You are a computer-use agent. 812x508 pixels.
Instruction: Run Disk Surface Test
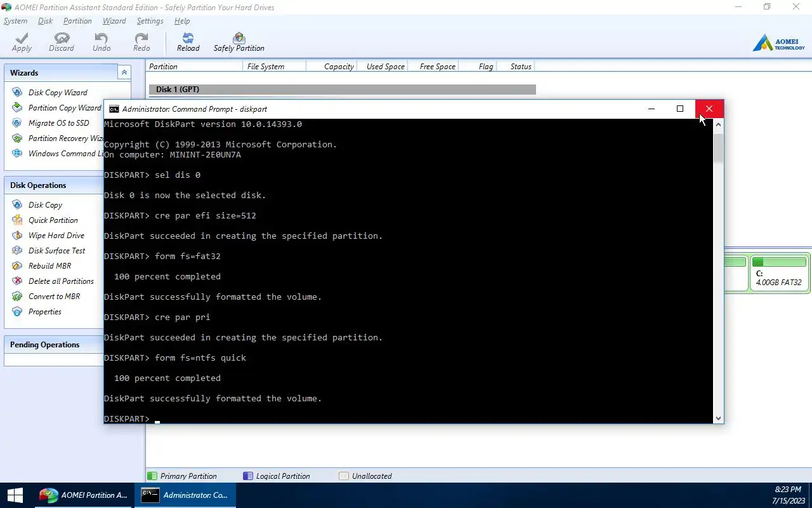pyautogui.click(x=48, y=251)
